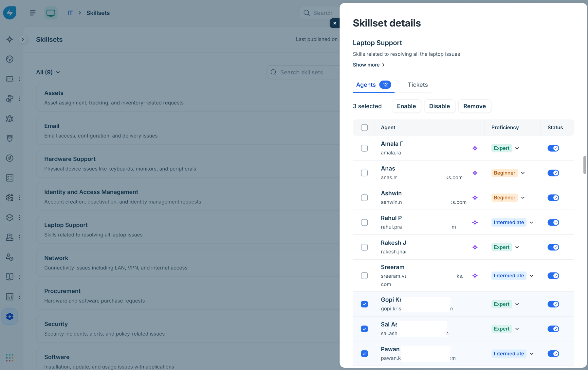This screenshot has width=588, height=370.
Task: Open the dashboard gauge icon in the sidebar
Action: click(10, 59)
